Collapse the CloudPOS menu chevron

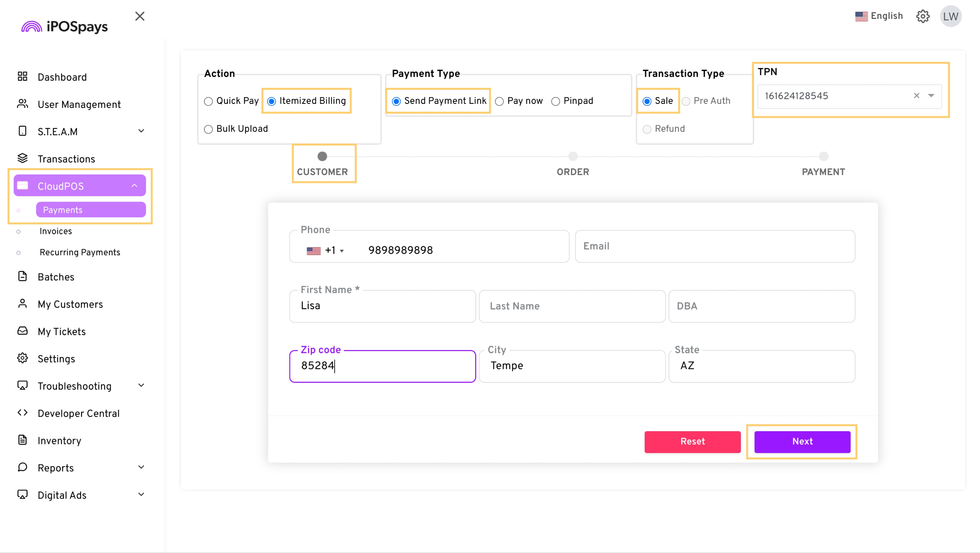[x=134, y=186]
